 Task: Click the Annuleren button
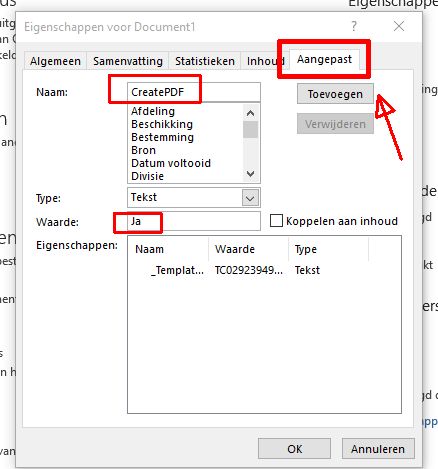click(378, 449)
